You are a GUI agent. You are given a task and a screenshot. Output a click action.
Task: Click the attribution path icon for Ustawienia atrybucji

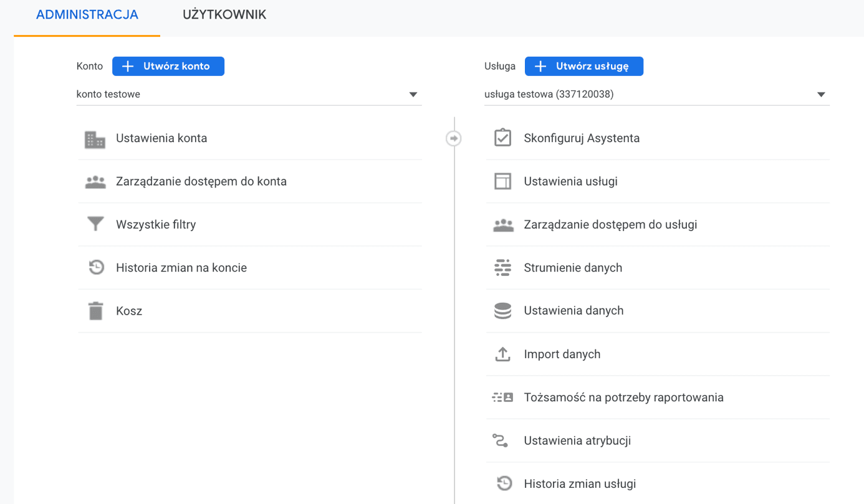click(x=500, y=440)
